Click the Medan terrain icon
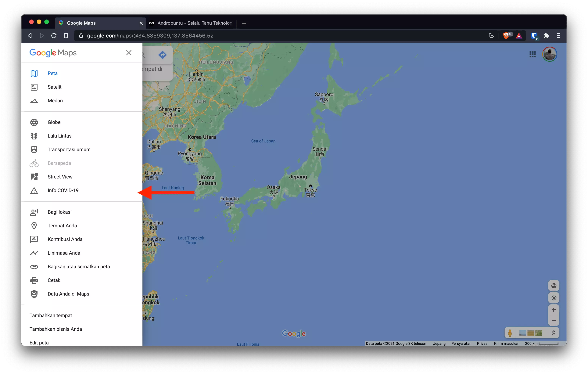This screenshot has height=374, width=588. [34, 100]
